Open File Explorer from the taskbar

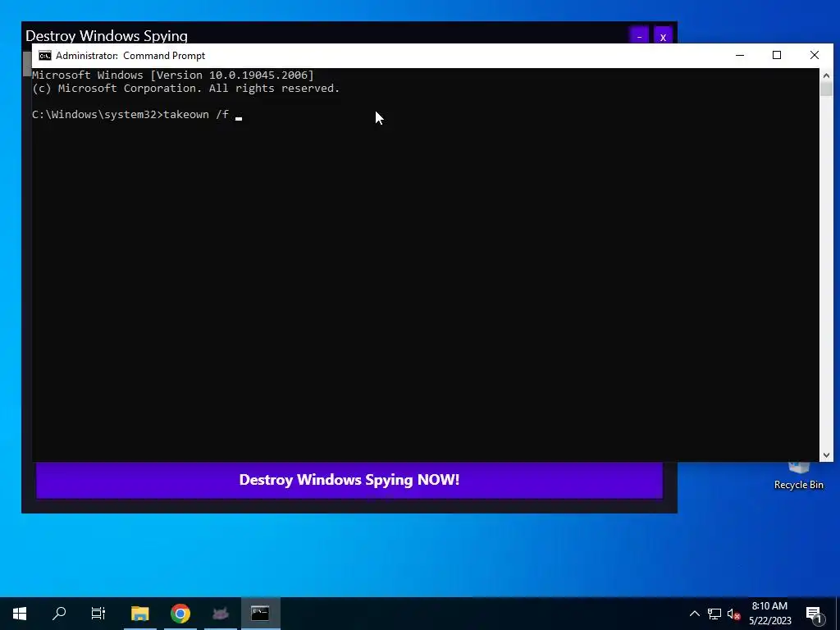(x=139, y=614)
